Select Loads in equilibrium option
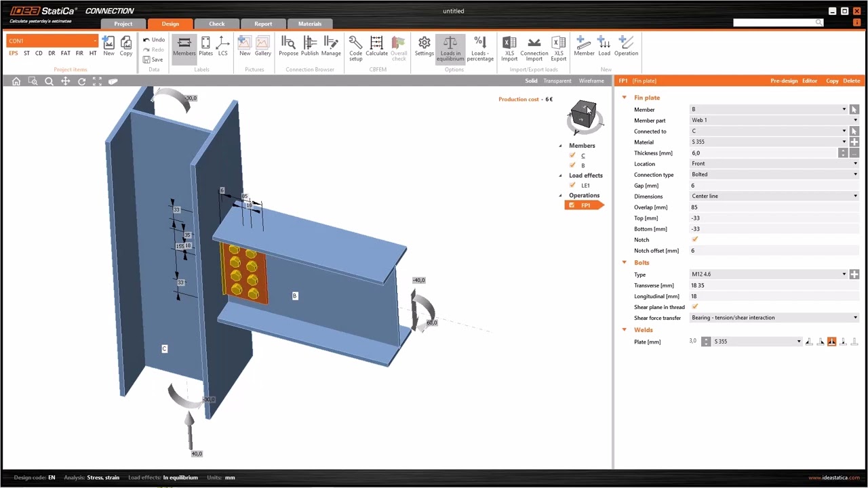 tap(450, 48)
